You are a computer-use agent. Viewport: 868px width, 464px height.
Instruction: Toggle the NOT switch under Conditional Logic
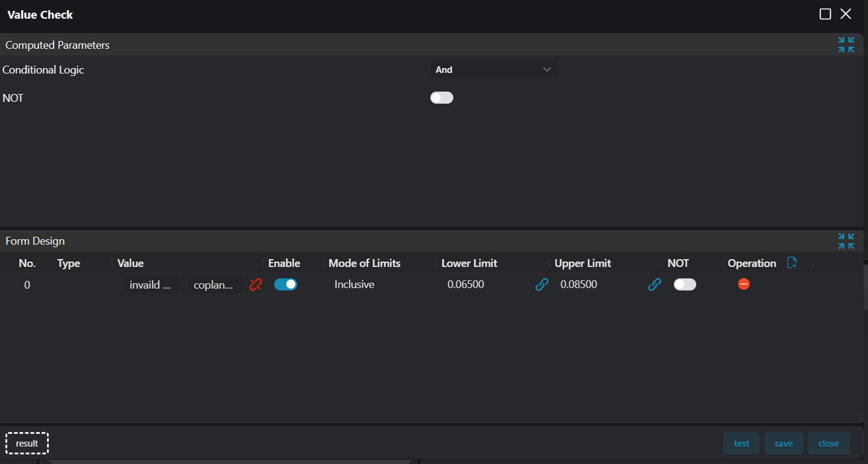[x=441, y=98]
